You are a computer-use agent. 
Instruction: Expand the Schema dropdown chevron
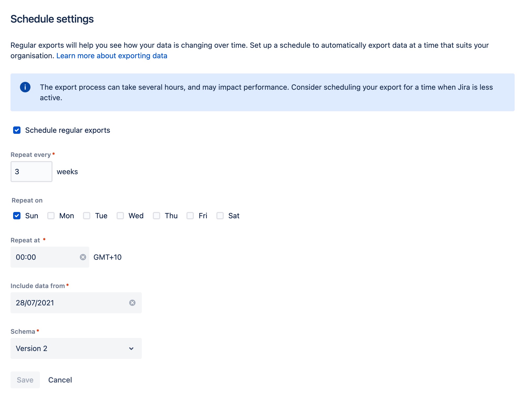pos(131,348)
